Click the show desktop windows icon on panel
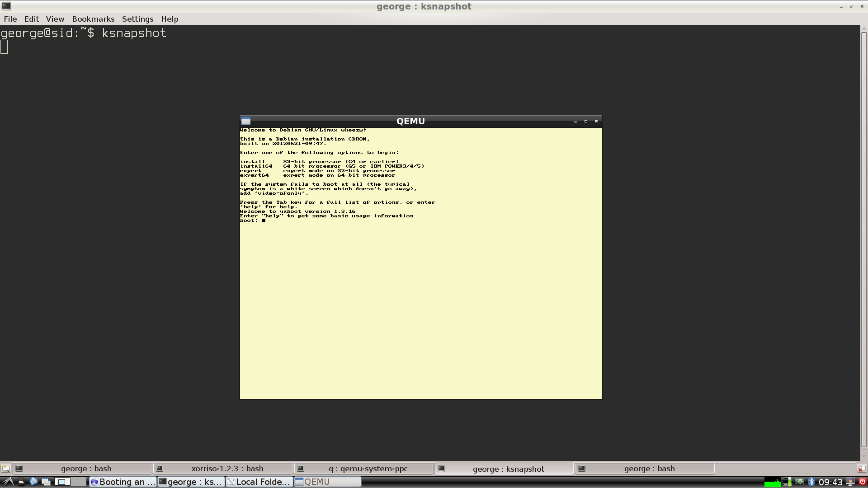868x488 pixels. click(46, 482)
